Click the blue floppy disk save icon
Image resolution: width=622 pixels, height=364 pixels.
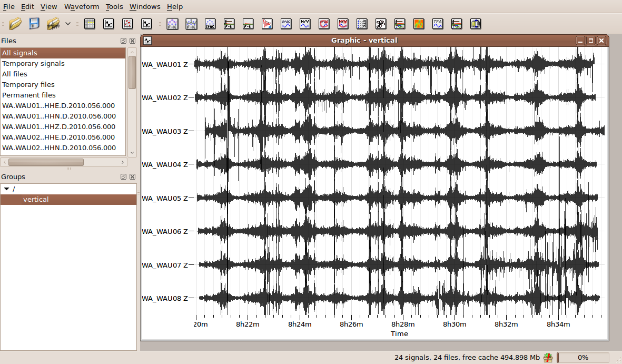[x=34, y=24]
